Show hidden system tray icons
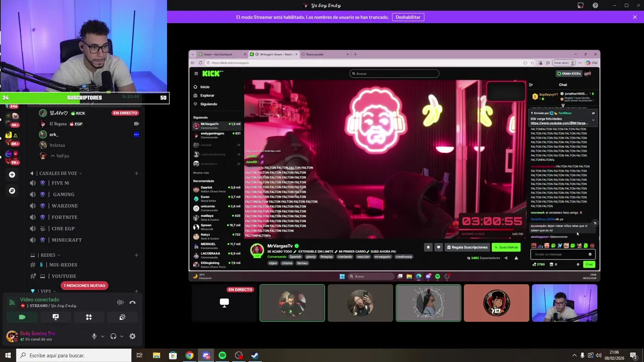Screen dimensions: 644x362 [575, 355]
